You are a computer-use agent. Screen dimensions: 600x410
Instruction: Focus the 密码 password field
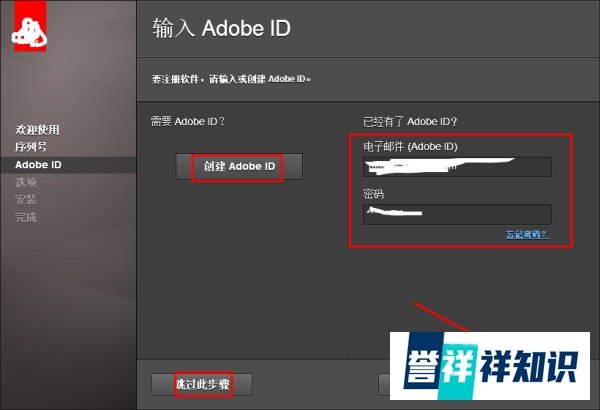coord(457,214)
